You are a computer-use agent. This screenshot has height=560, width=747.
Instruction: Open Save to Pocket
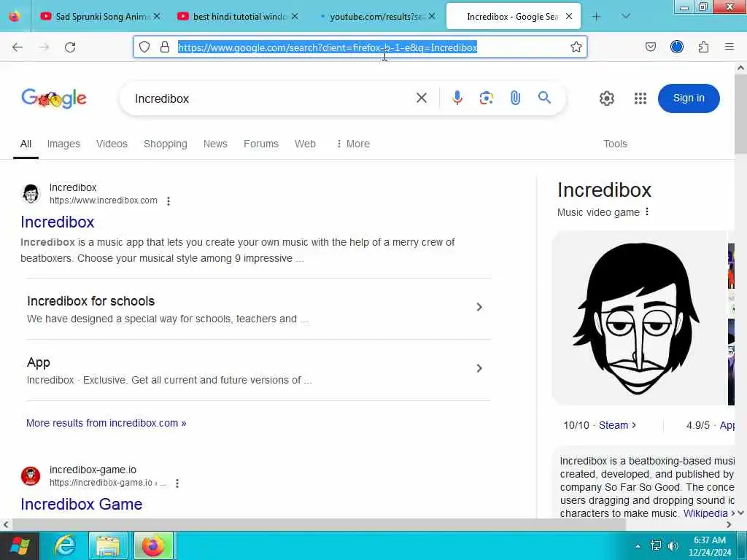(650, 47)
